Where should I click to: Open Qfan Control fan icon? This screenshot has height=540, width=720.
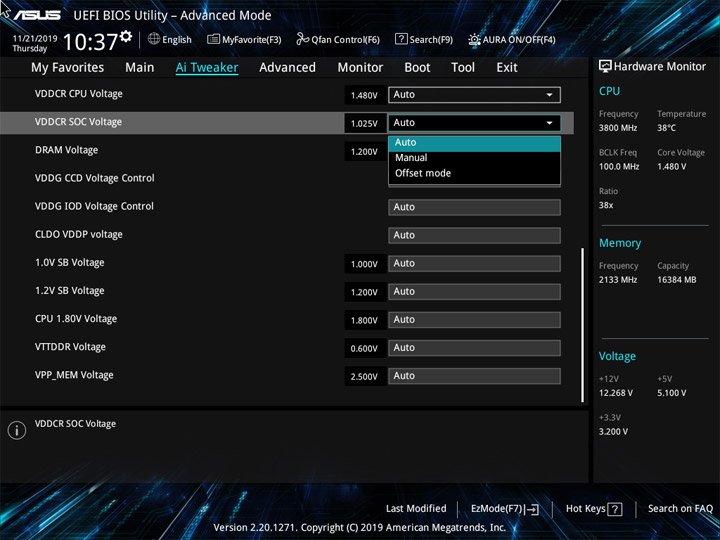[x=302, y=39]
